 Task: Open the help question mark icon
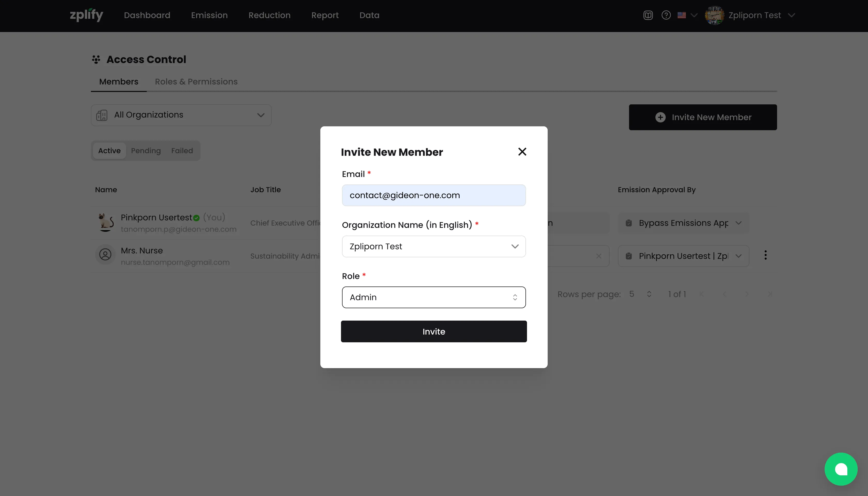[x=666, y=15]
